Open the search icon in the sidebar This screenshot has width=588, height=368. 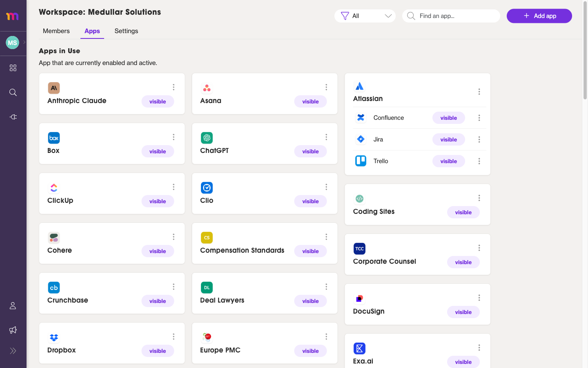(13, 92)
